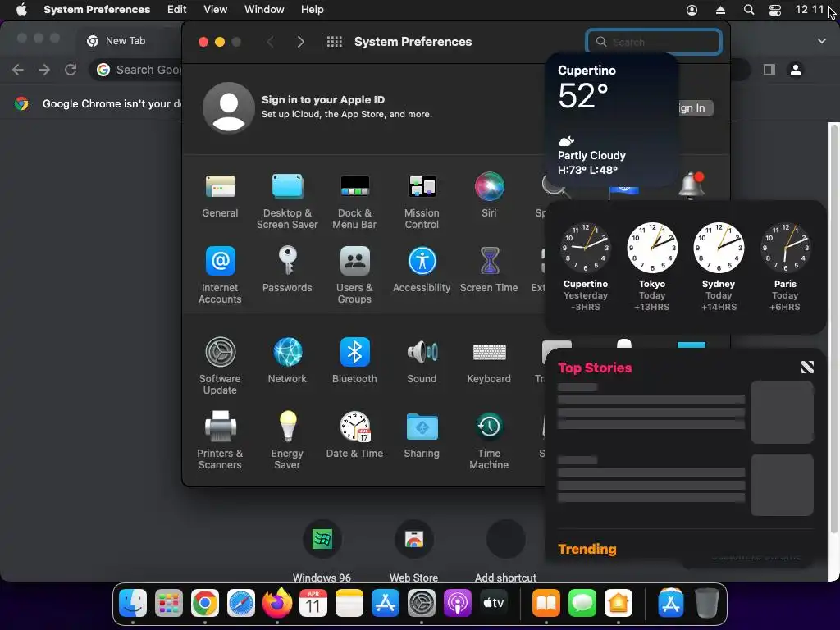840x630 pixels.
Task: Open Launchpad from the Dock
Action: (169, 603)
